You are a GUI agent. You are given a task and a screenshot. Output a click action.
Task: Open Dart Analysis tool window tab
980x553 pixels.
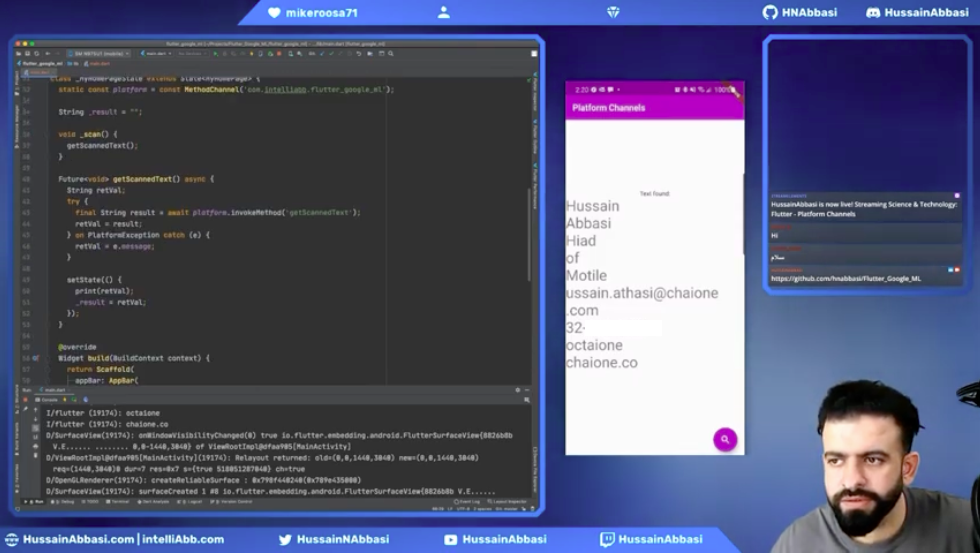[x=153, y=502]
